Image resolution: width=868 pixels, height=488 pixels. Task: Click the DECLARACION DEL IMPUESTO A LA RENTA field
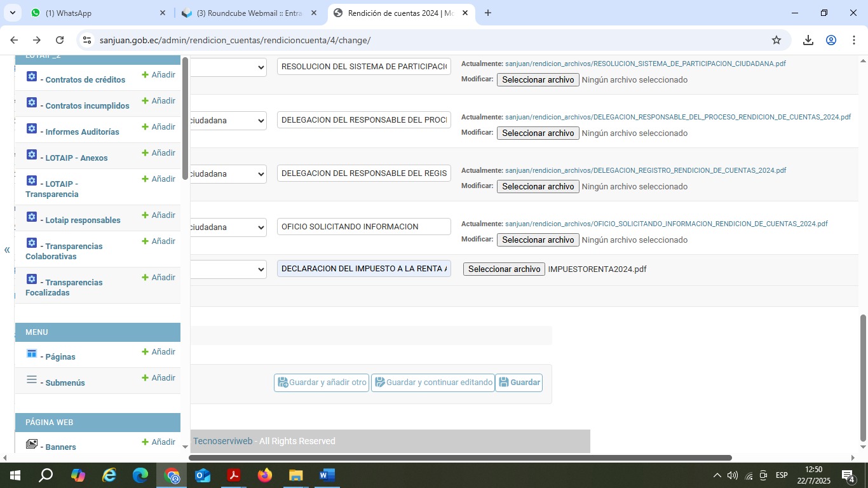pos(363,269)
